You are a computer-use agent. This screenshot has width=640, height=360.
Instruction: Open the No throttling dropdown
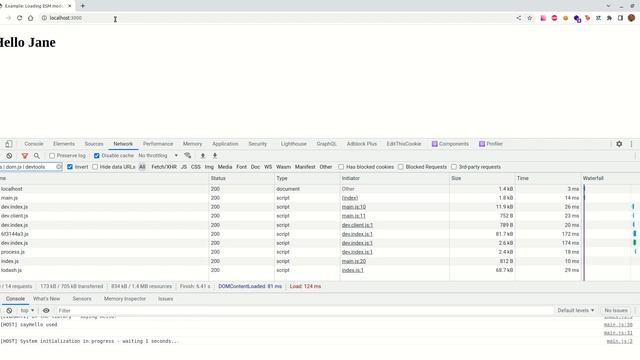tap(158, 156)
